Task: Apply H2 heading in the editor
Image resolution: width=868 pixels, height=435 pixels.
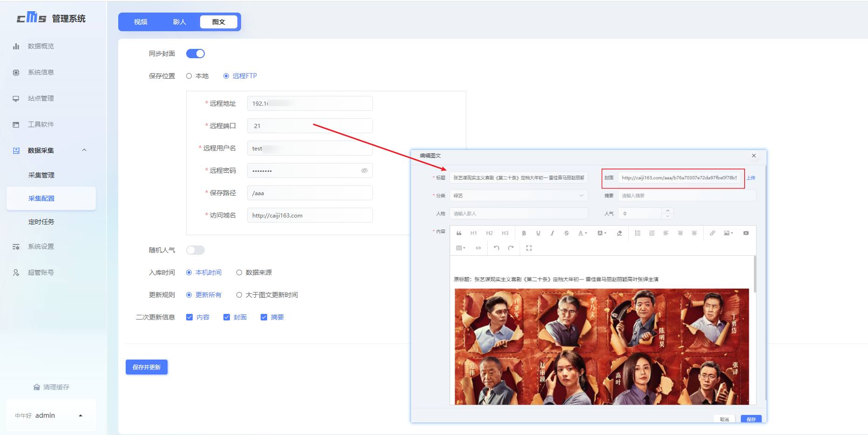Action: click(490, 233)
